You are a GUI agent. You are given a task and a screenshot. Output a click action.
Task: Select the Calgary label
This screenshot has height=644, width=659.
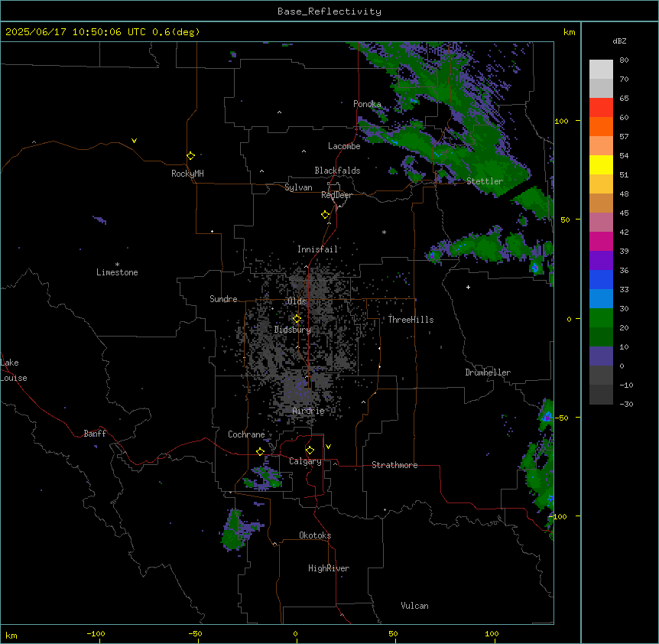[x=305, y=461]
